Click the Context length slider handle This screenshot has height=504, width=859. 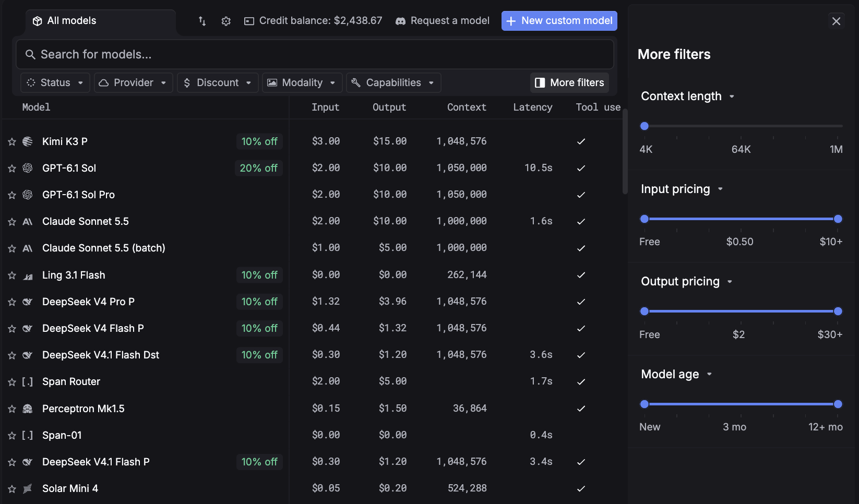645,126
